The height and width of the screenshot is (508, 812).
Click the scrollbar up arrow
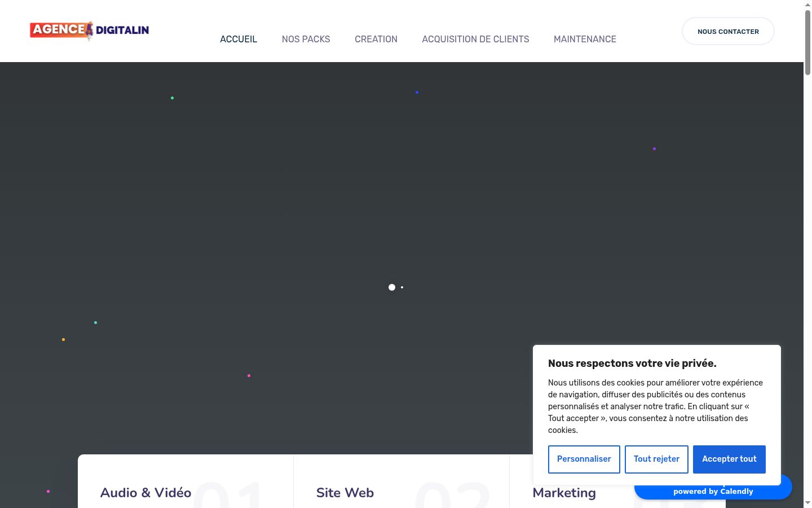click(x=807, y=4)
